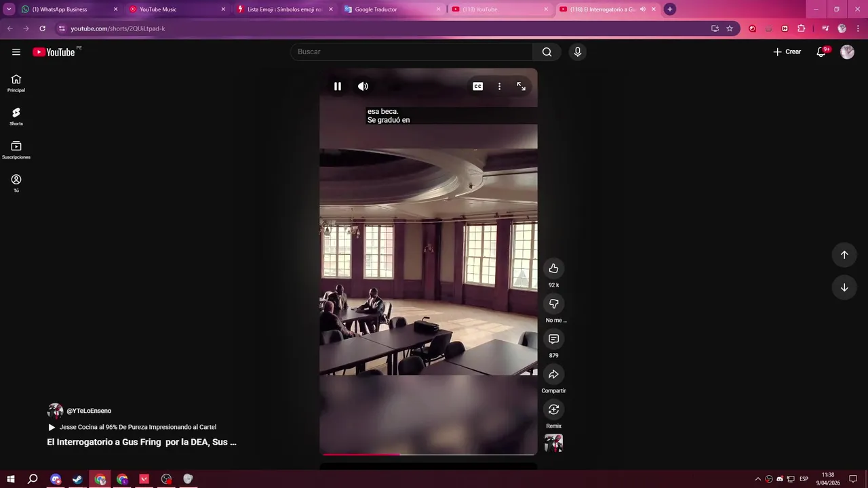
Task: Open a new browser tab
Action: click(670, 9)
